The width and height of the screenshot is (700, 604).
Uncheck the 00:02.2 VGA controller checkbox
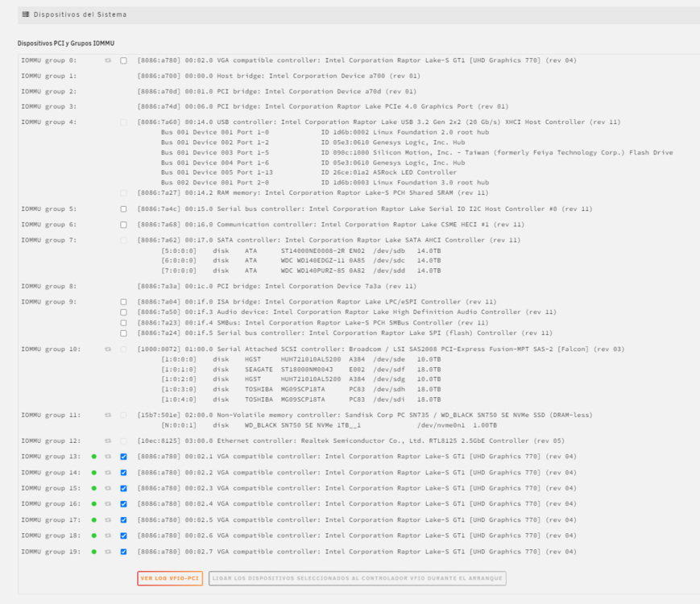[124, 472]
